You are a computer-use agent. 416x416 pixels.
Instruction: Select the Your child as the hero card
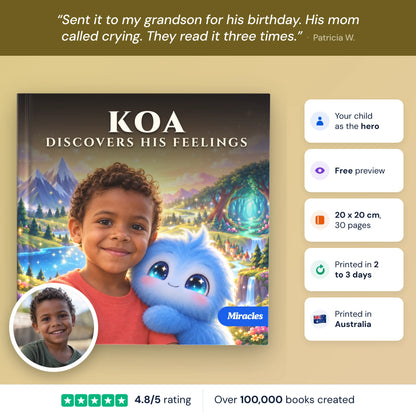coord(354,121)
